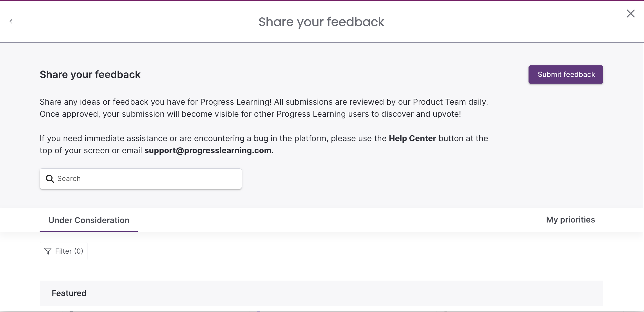This screenshot has width=644, height=312.
Task: Click the bold Share your feedback heading
Action: coord(90,75)
